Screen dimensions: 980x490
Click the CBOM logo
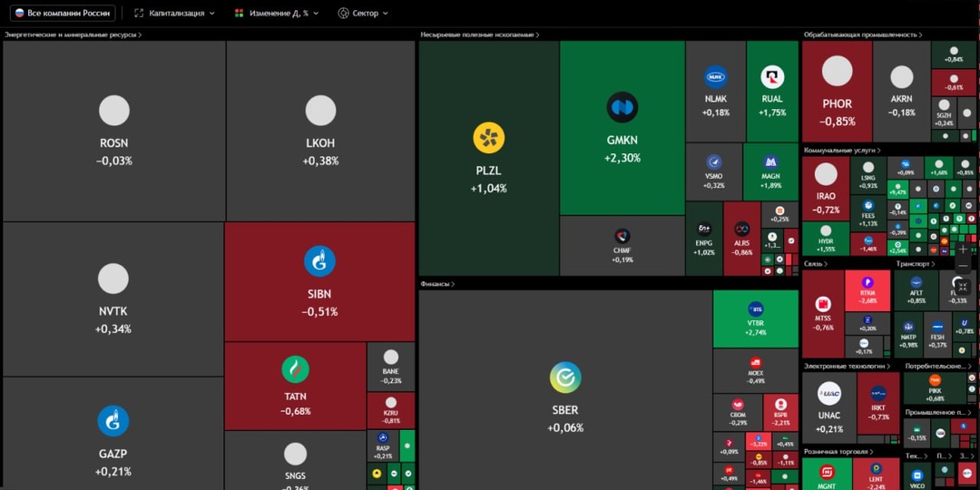[738, 405]
